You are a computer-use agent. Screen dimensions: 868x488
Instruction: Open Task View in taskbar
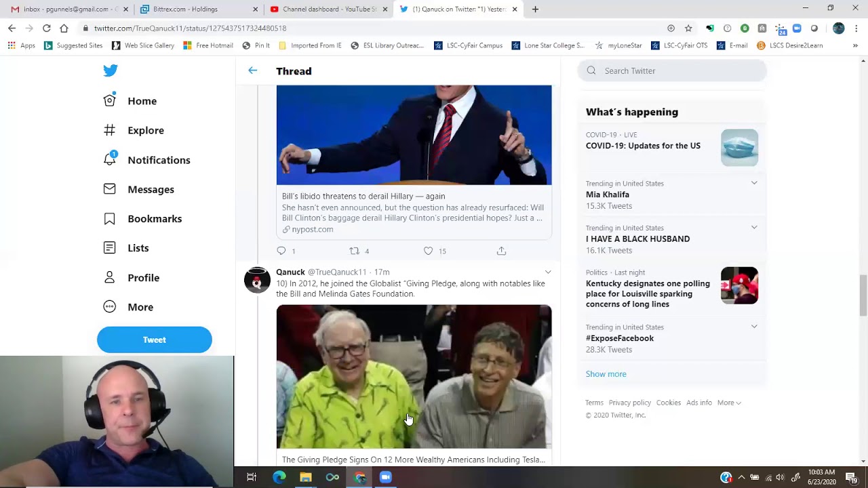tap(252, 477)
